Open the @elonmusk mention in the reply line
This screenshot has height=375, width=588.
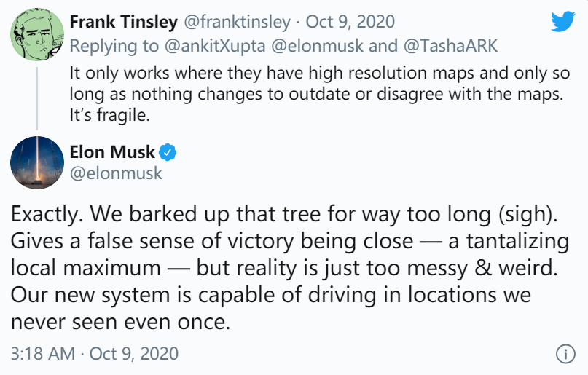click(x=317, y=46)
